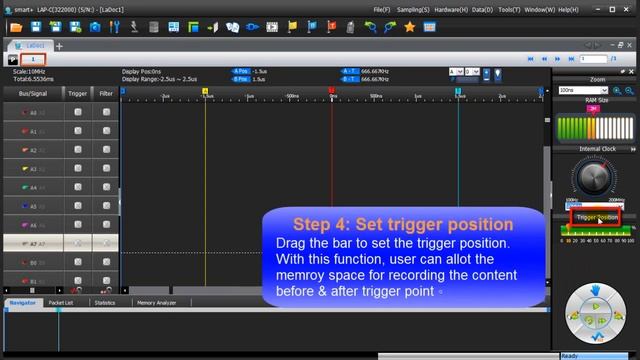This screenshot has height=360, width=640.
Task: Open the Data(D) menu
Action: click(482, 9)
